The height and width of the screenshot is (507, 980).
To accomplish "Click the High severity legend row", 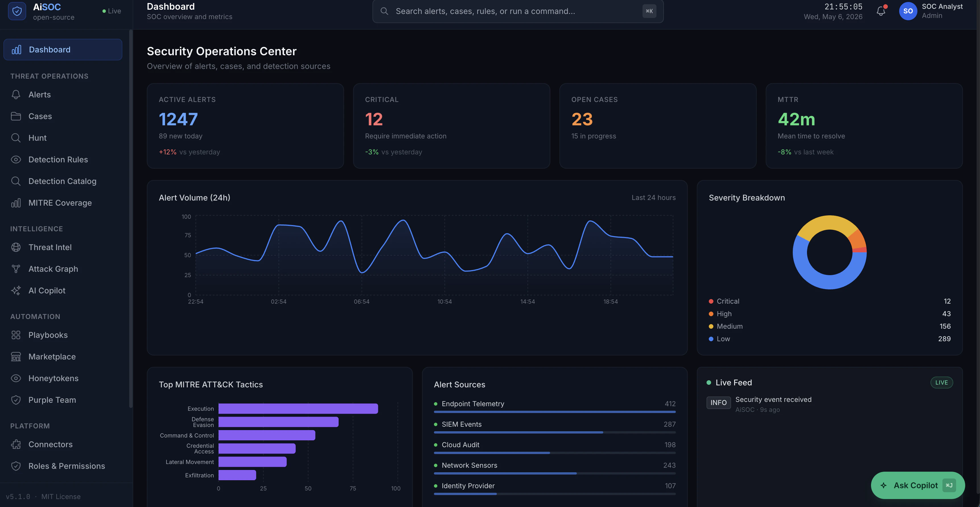I will pyautogui.click(x=829, y=314).
